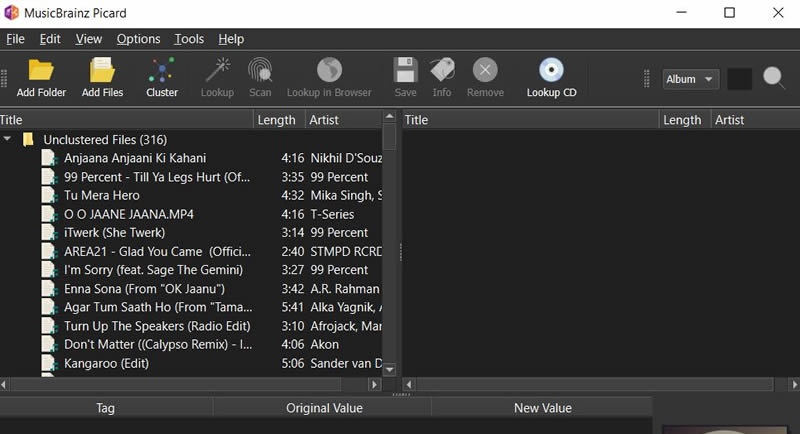
Task: Click artist A.R. Rahman cell
Action: point(345,289)
